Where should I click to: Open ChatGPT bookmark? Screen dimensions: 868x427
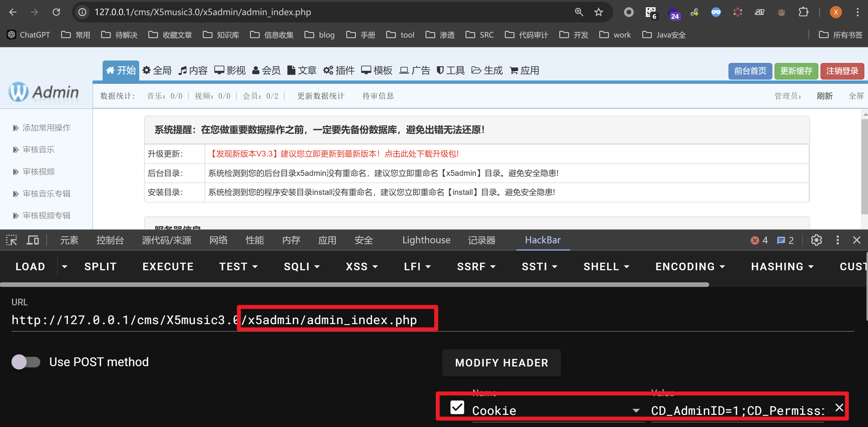coord(29,35)
